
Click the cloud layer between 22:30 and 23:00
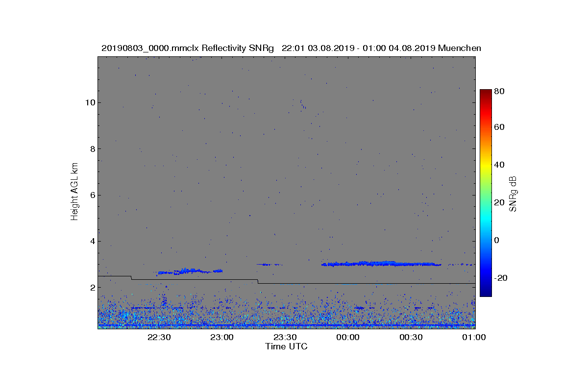(190, 271)
